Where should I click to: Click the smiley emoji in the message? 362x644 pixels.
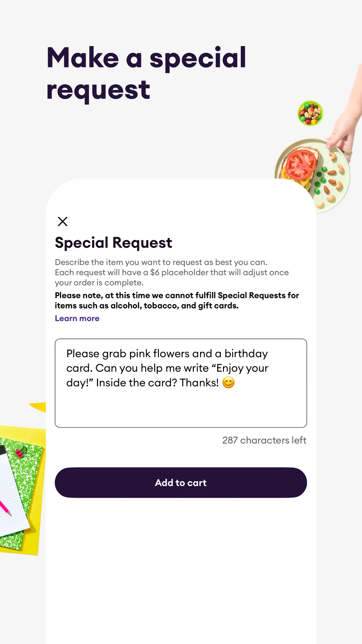229,382
